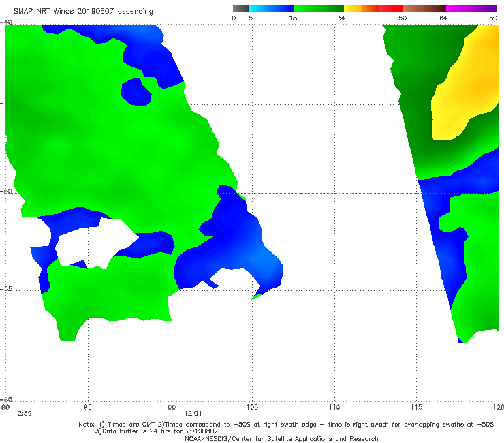Click the color bar label '18'

click(x=293, y=18)
